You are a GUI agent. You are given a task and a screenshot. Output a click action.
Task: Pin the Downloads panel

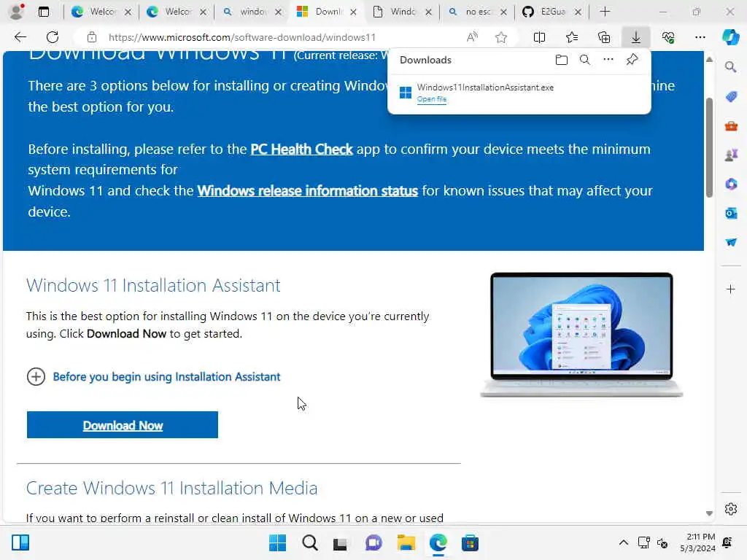point(632,60)
